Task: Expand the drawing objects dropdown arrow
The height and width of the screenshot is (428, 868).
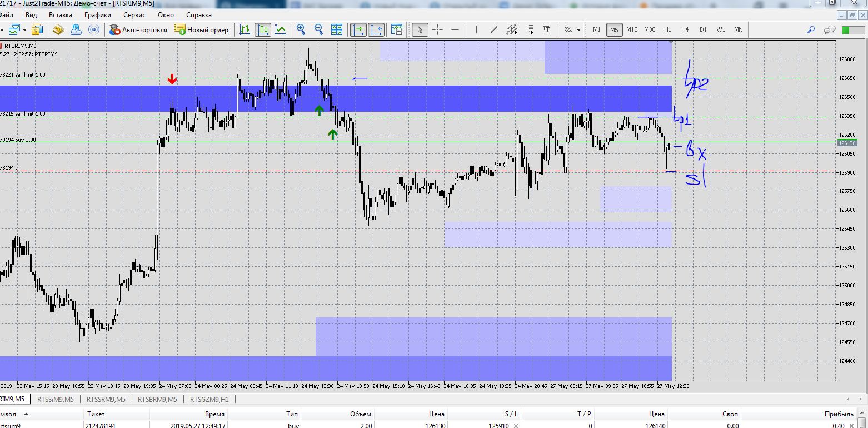Action: 578,29
